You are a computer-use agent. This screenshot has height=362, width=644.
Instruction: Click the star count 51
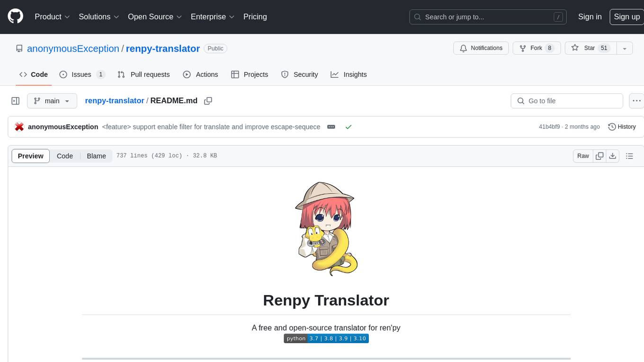point(604,48)
